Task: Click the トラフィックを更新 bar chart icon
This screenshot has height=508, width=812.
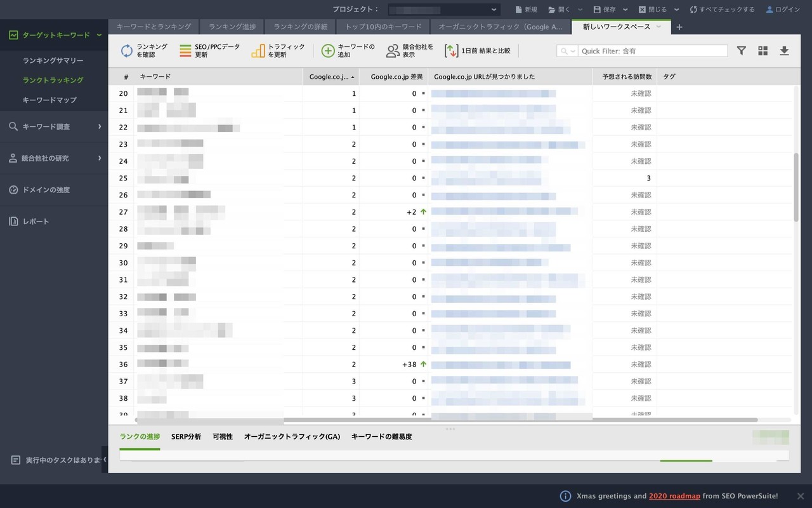Action: click(x=258, y=51)
